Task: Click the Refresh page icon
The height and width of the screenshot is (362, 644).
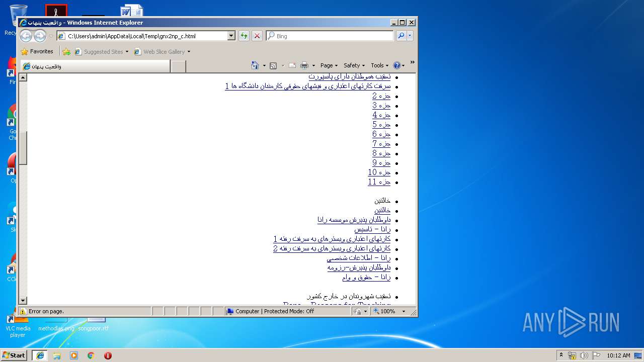Action: [244, 36]
